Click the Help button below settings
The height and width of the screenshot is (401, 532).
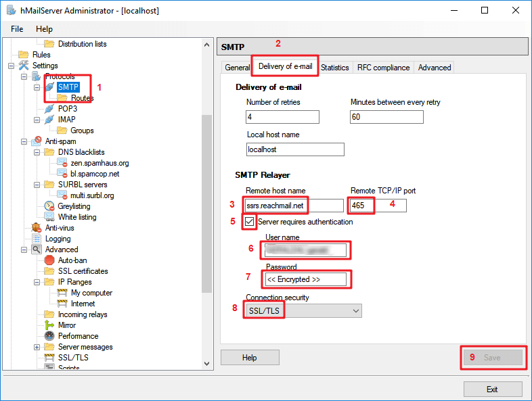(250, 357)
